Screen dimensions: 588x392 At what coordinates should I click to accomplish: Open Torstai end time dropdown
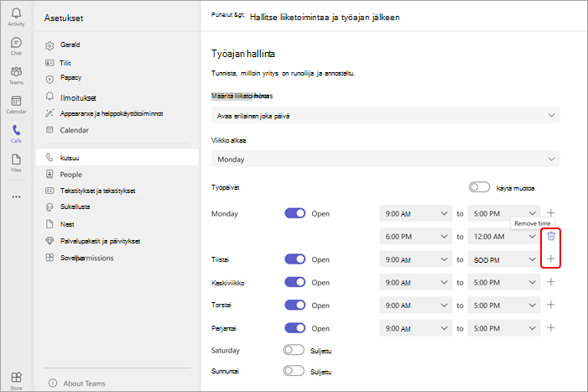coord(504,306)
